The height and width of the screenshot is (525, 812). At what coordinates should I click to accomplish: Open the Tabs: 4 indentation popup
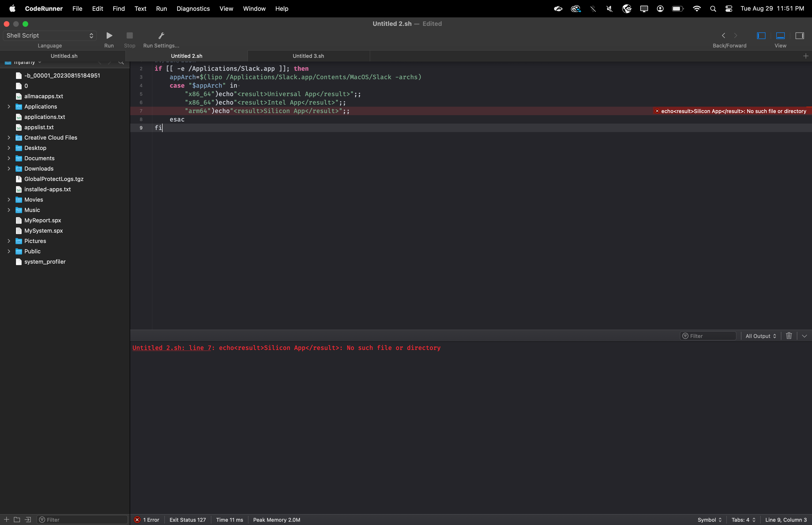click(743, 520)
